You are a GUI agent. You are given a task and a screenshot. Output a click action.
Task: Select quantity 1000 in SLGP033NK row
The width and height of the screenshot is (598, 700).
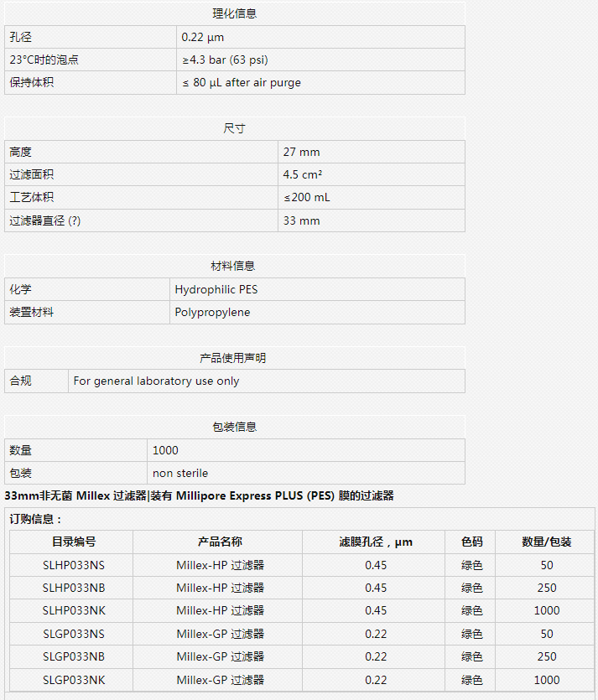[547, 680]
